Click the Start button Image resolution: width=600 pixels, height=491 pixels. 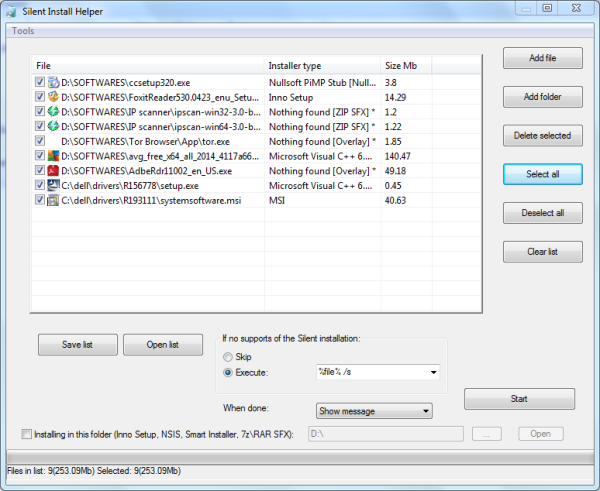519,399
